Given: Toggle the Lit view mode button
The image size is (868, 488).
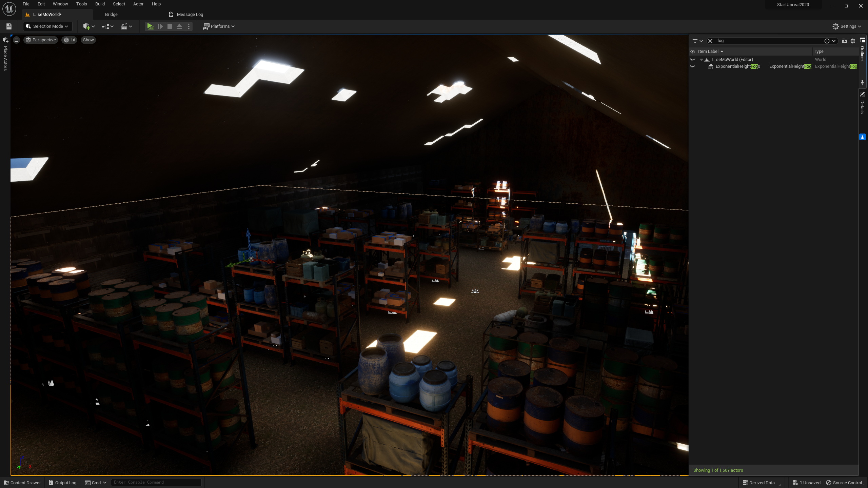Looking at the screenshot, I should pos(70,40).
